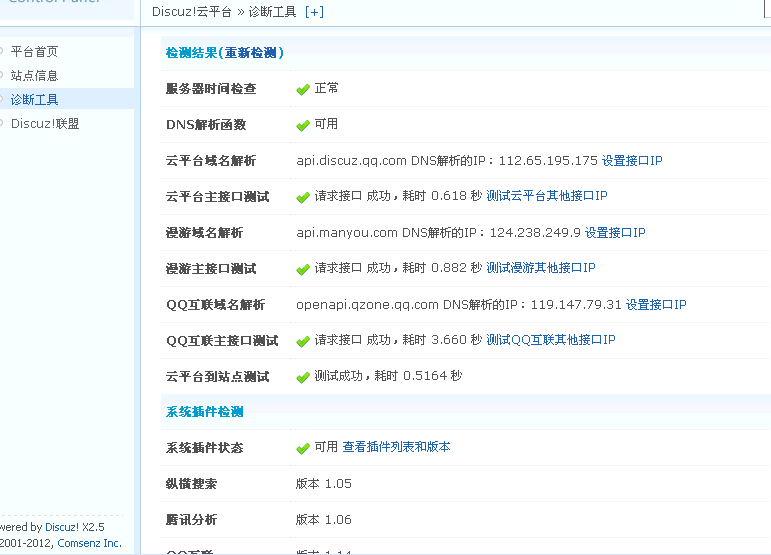771x555 pixels.
Task: Click the DNS解析函数 label
Action: pos(206,125)
